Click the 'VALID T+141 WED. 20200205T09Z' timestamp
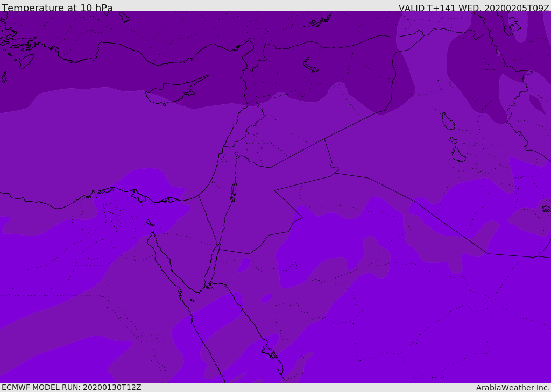551x392 pixels. click(x=474, y=8)
